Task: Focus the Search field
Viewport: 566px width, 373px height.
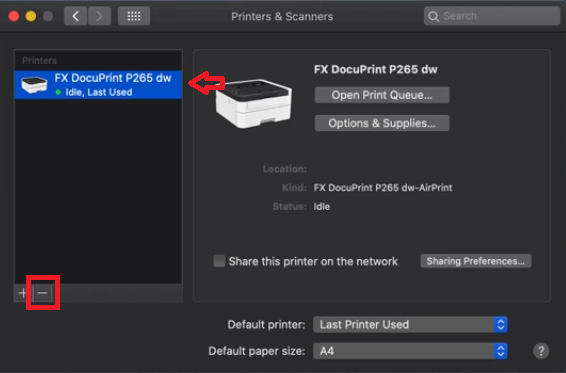Action: click(x=492, y=16)
